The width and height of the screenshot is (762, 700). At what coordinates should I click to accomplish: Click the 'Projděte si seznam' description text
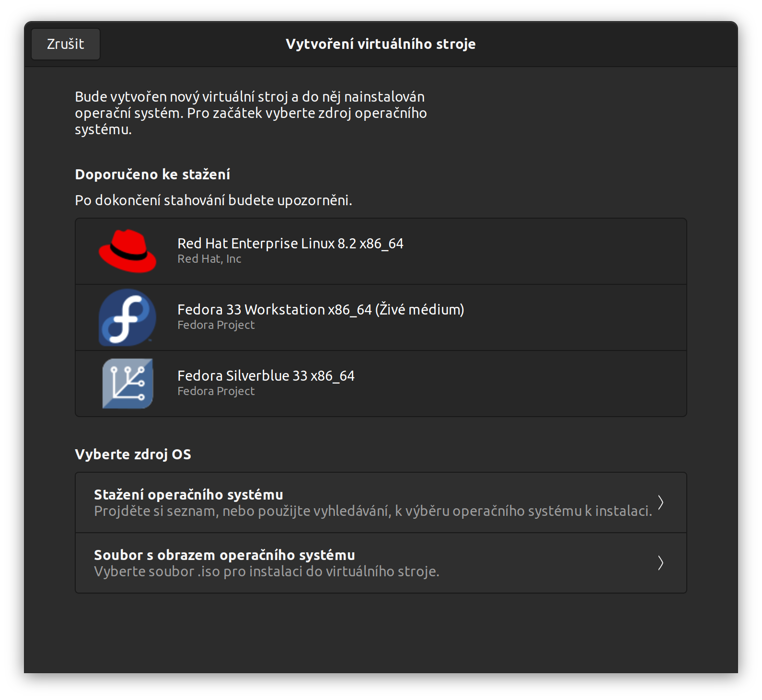point(373,511)
